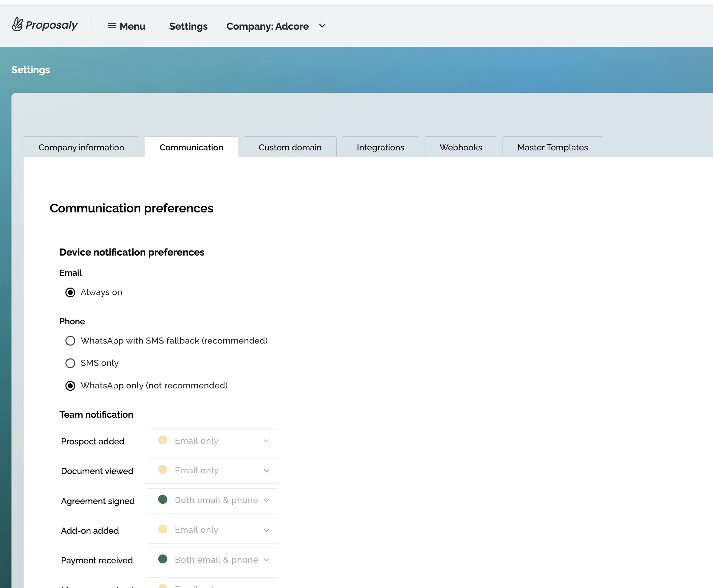
Task: Open the Webhooks tab
Action: pyautogui.click(x=460, y=147)
